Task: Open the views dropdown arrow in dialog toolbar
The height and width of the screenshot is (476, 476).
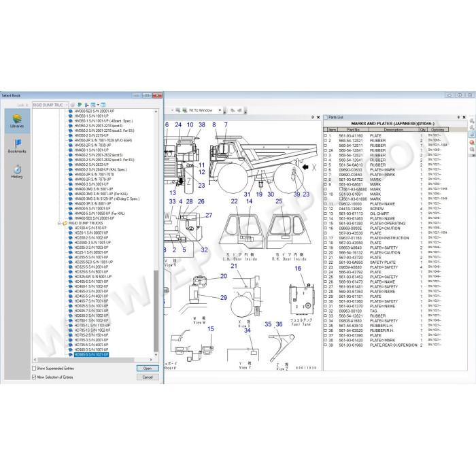Action: click(98, 105)
